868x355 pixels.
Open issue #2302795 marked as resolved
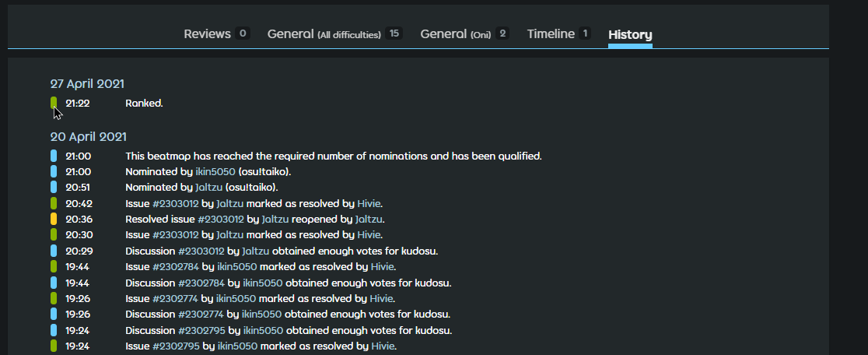[x=176, y=346]
